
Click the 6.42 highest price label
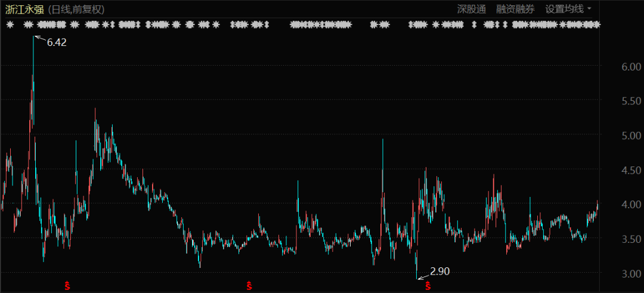point(57,42)
